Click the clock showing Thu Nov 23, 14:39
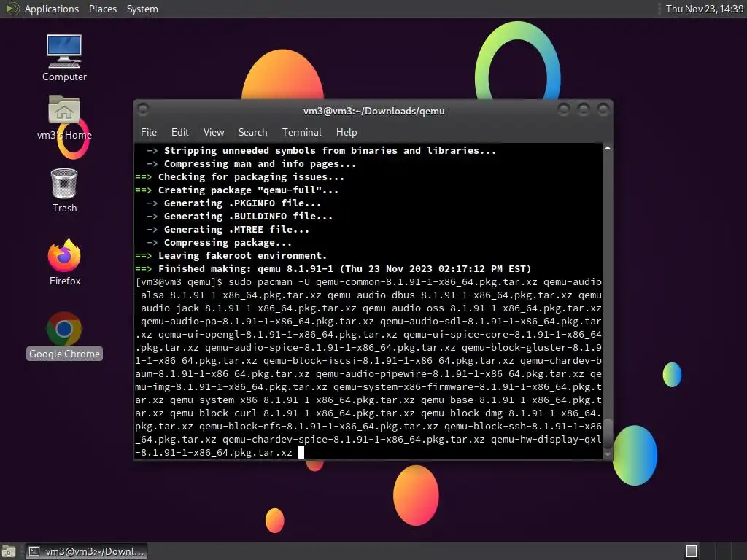The height and width of the screenshot is (560, 747). [x=704, y=9]
